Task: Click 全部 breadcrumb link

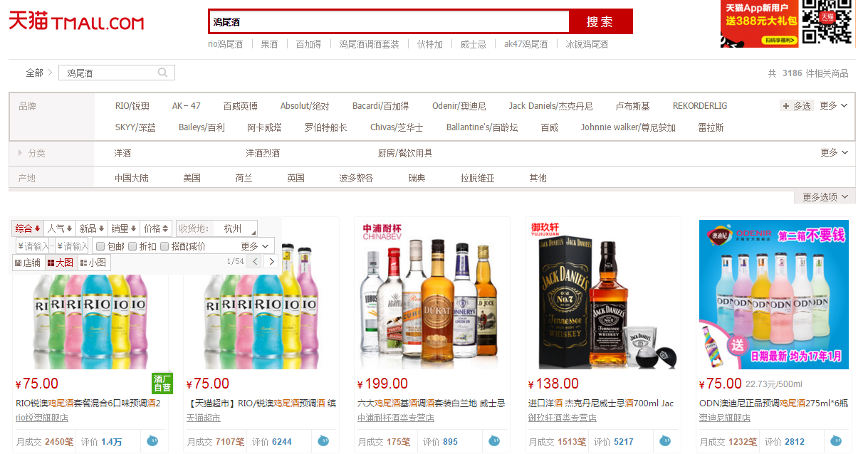Action: pyautogui.click(x=34, y=73)
